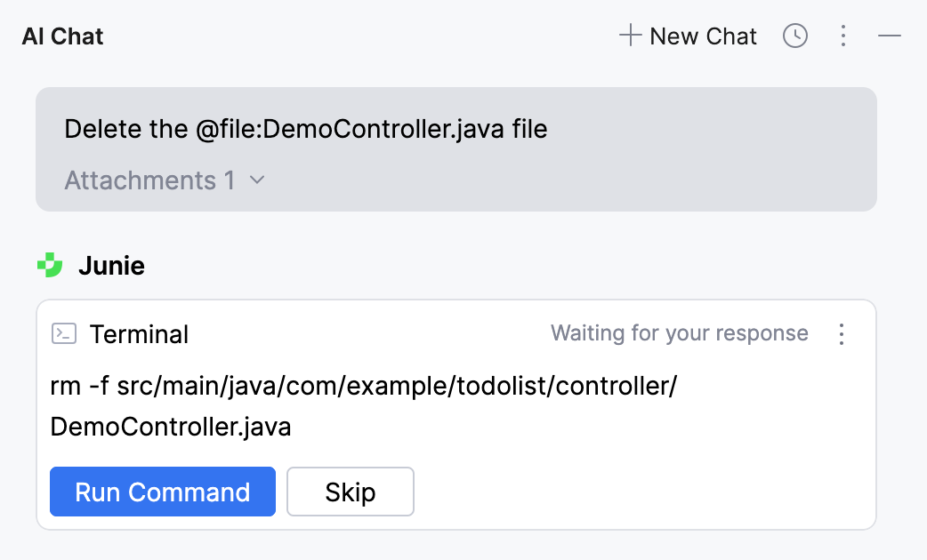This screenshot has width=927, height=560.
Task: Click the AI Chat panel title
Action: click(62, 36)
